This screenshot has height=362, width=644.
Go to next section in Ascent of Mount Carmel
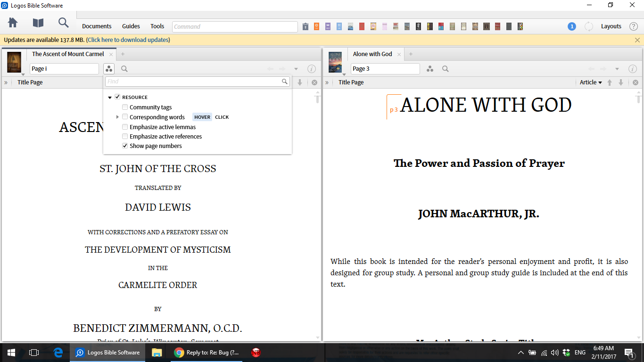tap(300, 82)
